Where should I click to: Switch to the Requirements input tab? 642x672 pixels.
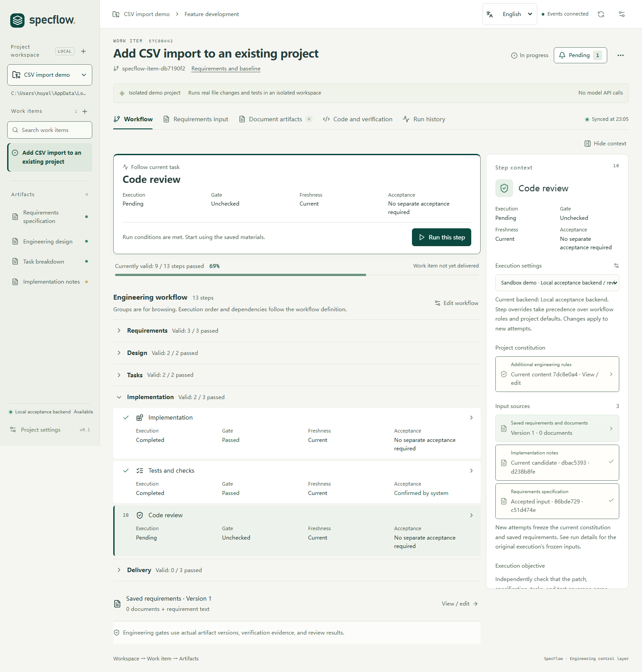(196, 120)
